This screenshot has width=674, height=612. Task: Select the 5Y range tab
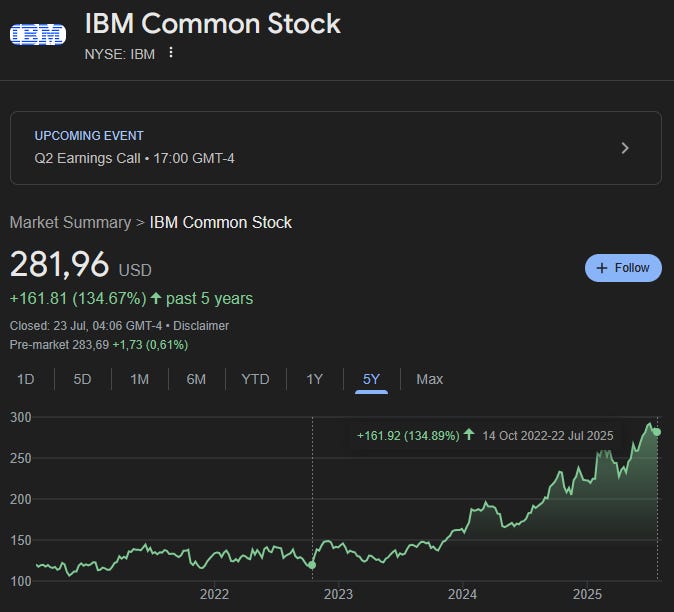pyautogui.click(x=371, y=379)
